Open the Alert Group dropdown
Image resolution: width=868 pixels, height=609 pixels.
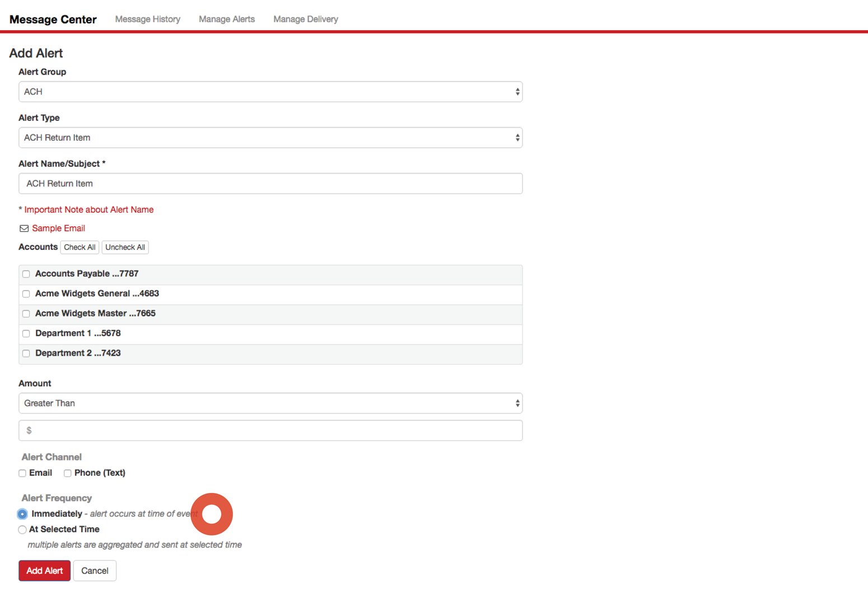270,91
